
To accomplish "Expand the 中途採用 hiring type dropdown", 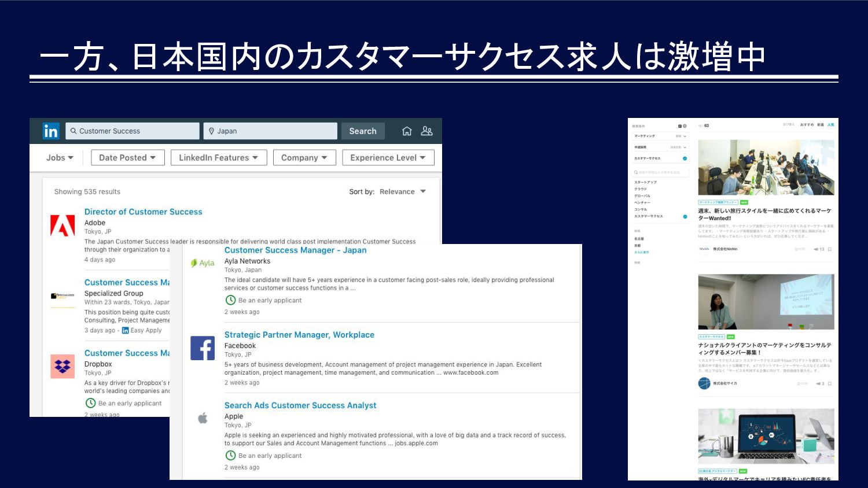I will 660,147.
